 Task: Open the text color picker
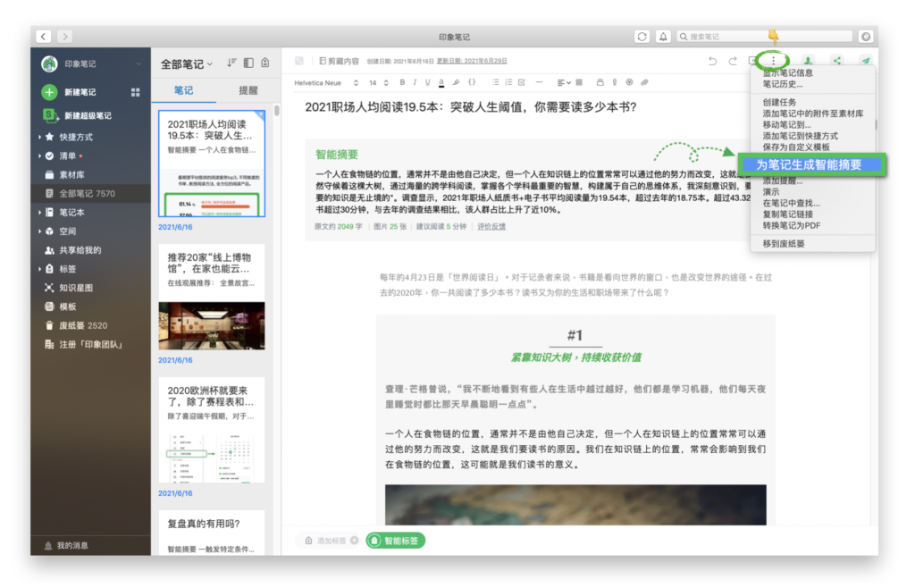(x=441, y=83)
